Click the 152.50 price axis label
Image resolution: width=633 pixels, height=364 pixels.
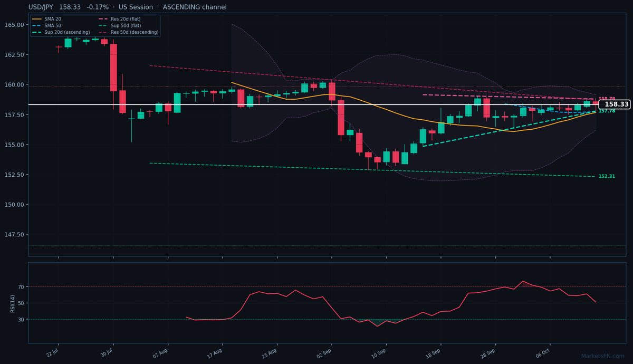coord(14,175)
